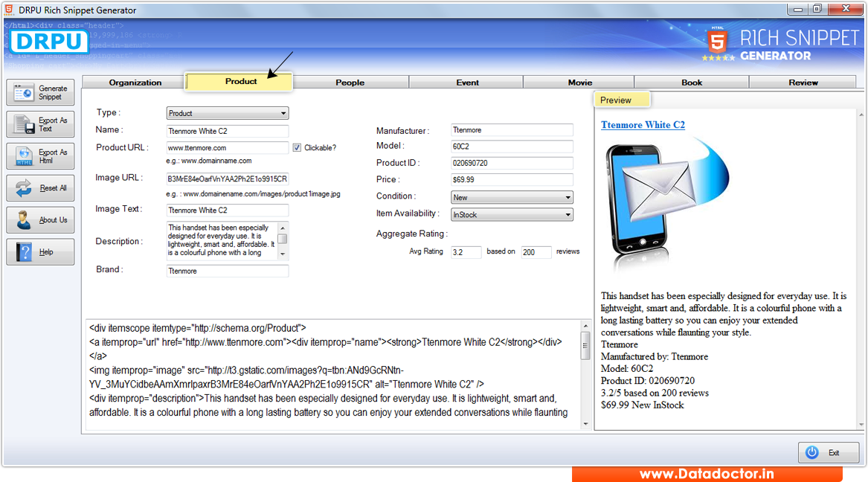
Task: Toggle the Clickable checkbox
Action: coord(298,148)
